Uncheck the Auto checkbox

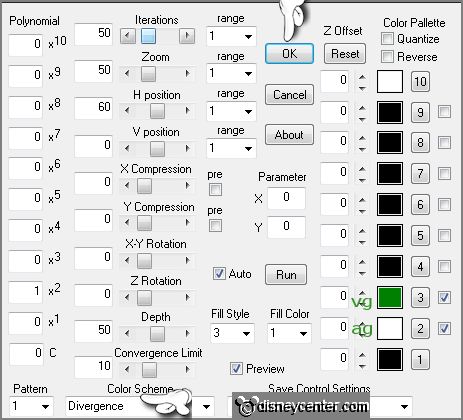click(x=219, y=274)
